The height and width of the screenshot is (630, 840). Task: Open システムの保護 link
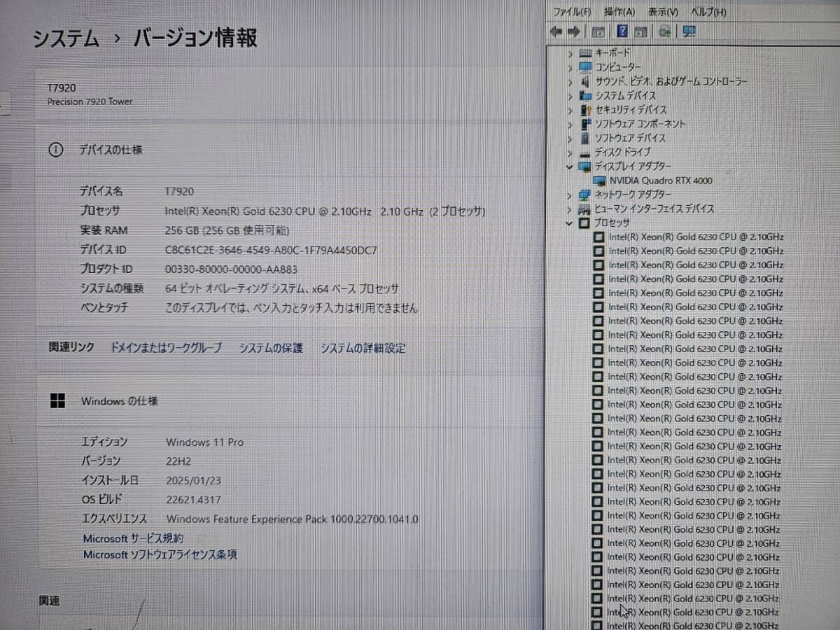(271, 348)
